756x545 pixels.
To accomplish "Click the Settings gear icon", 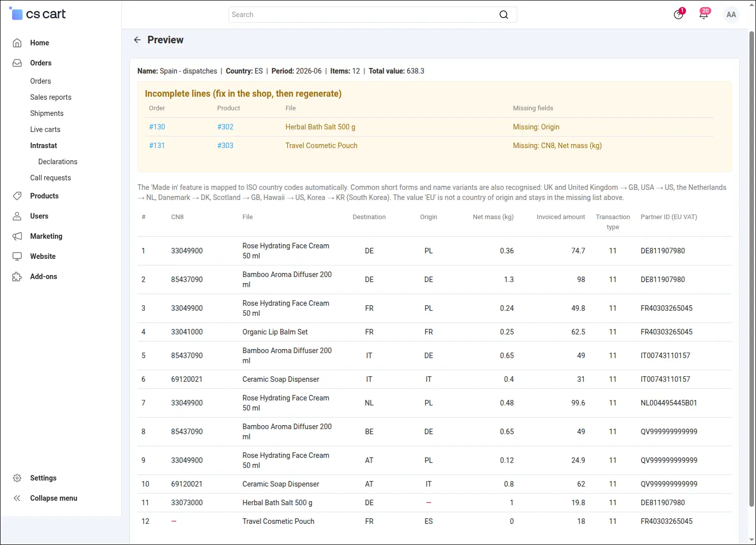I will pyautogui.click(x=17, y=478).
